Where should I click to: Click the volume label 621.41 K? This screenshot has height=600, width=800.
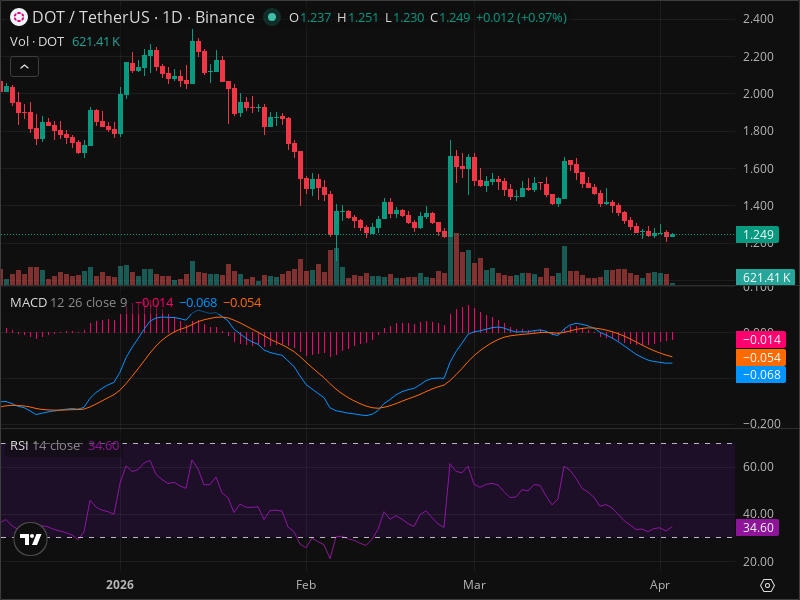766,278
